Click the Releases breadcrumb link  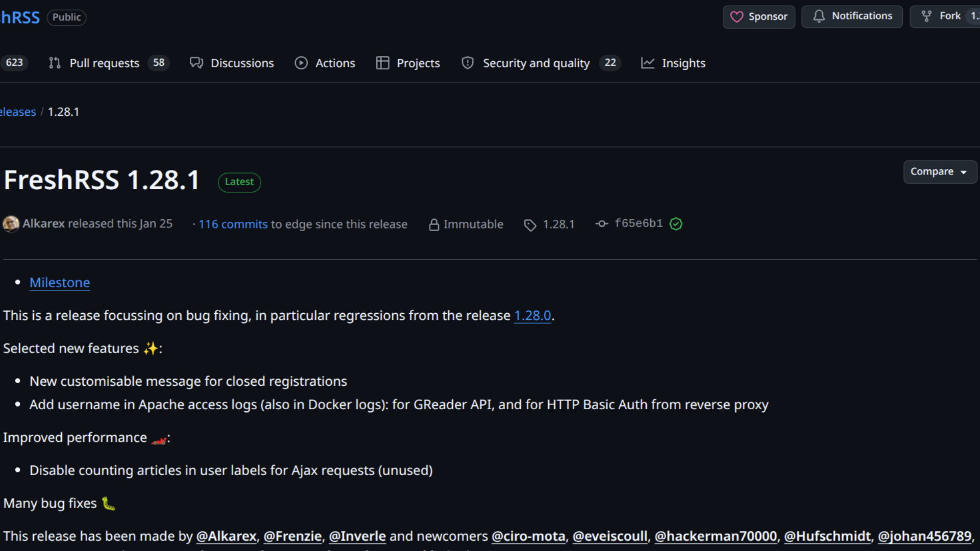(x=18, y=112)
